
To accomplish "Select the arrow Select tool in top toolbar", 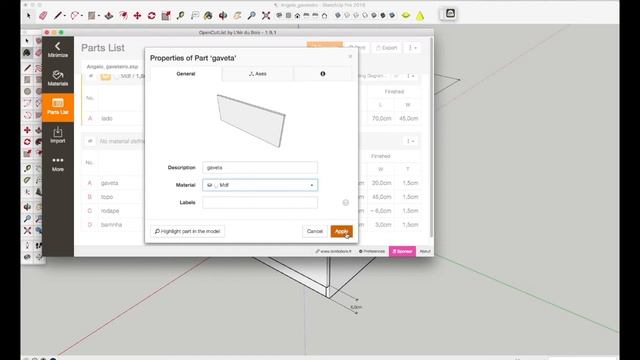I will pos(28,16).
